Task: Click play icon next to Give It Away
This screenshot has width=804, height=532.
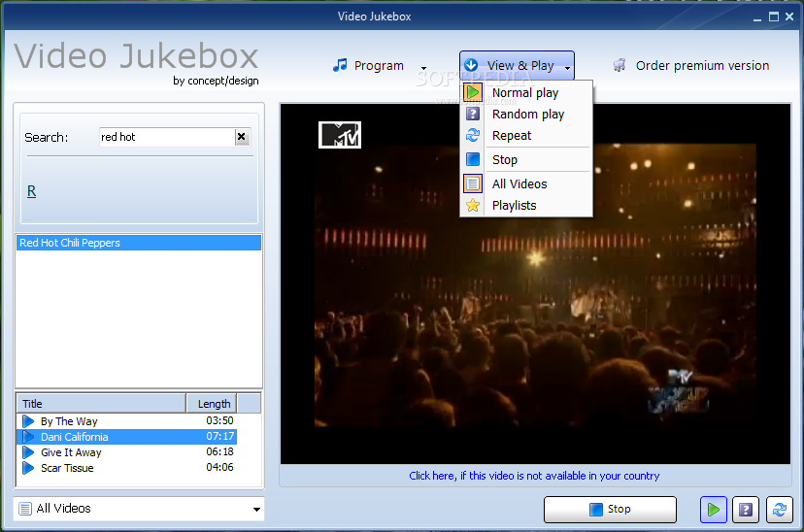Action: coord(28,452)
